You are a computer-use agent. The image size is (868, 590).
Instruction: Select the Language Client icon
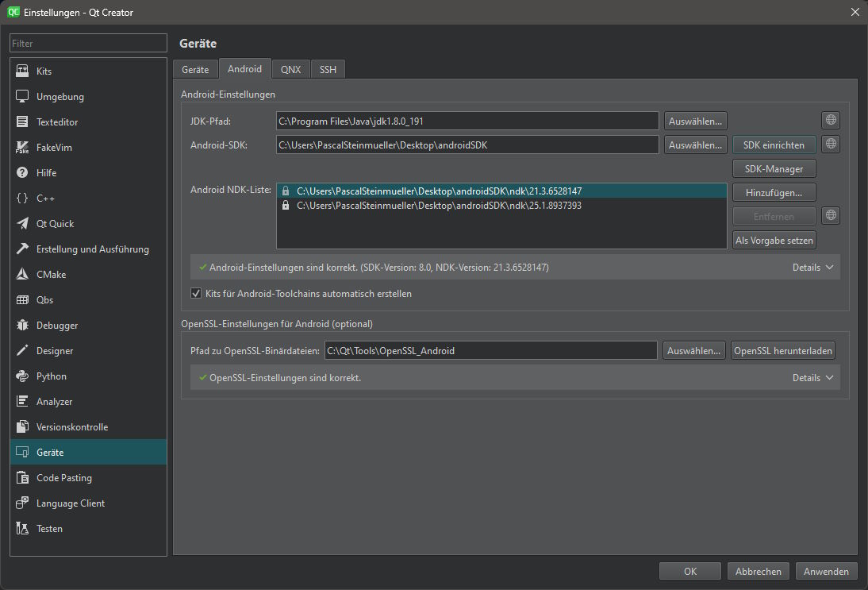(22, 503)
